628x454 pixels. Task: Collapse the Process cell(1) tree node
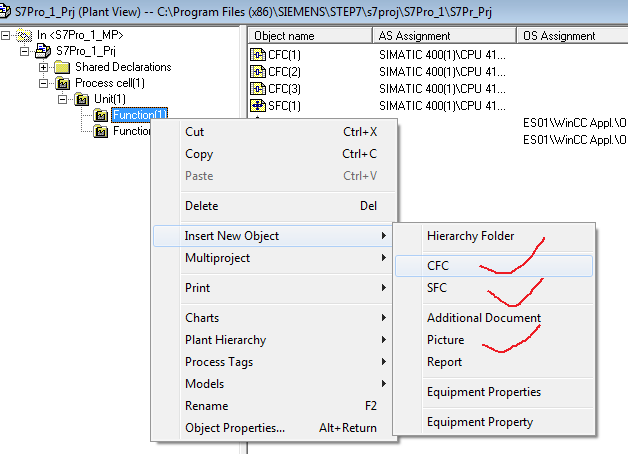coord(44,83)
